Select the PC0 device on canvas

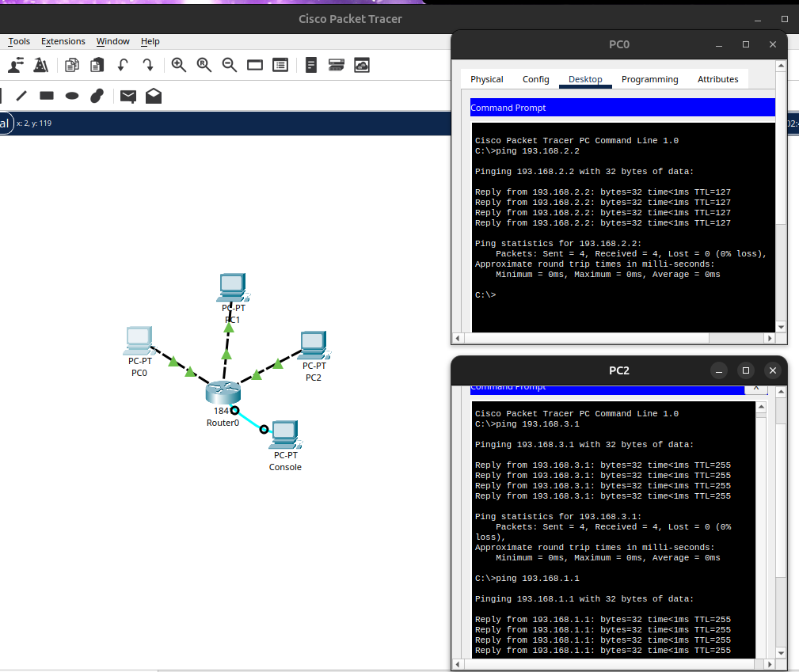click(x=139, y=341)
